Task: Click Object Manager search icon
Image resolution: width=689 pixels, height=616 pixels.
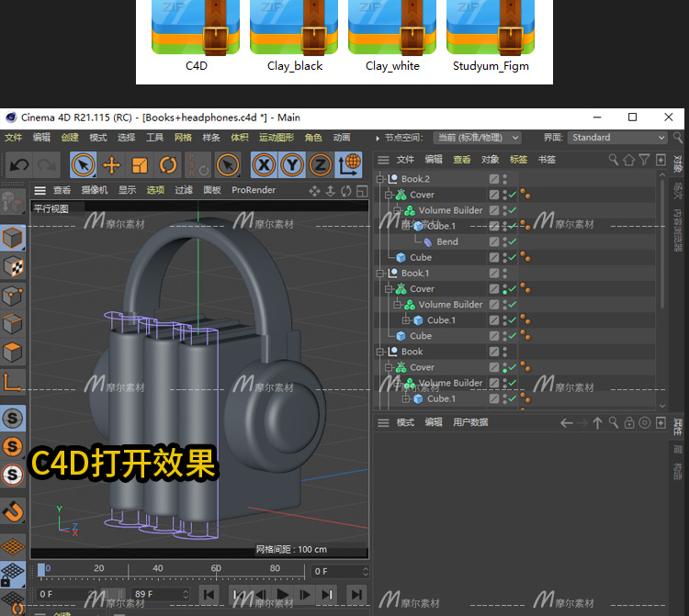Action: point(614,160)
